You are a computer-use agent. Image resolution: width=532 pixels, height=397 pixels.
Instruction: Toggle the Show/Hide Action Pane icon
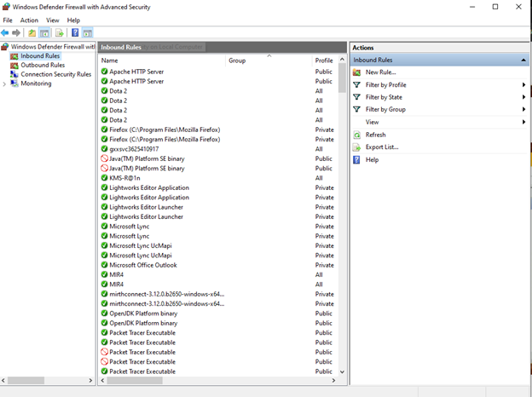[88, 33]
